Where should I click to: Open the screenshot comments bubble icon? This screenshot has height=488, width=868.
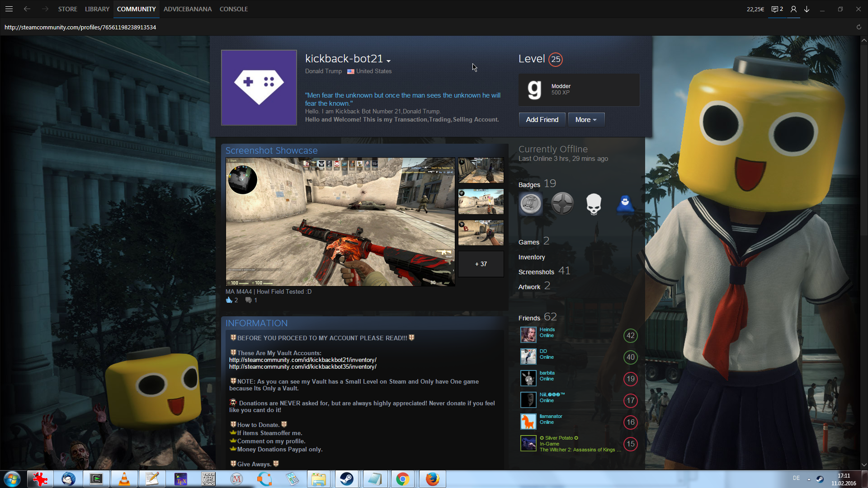(248, 300)
